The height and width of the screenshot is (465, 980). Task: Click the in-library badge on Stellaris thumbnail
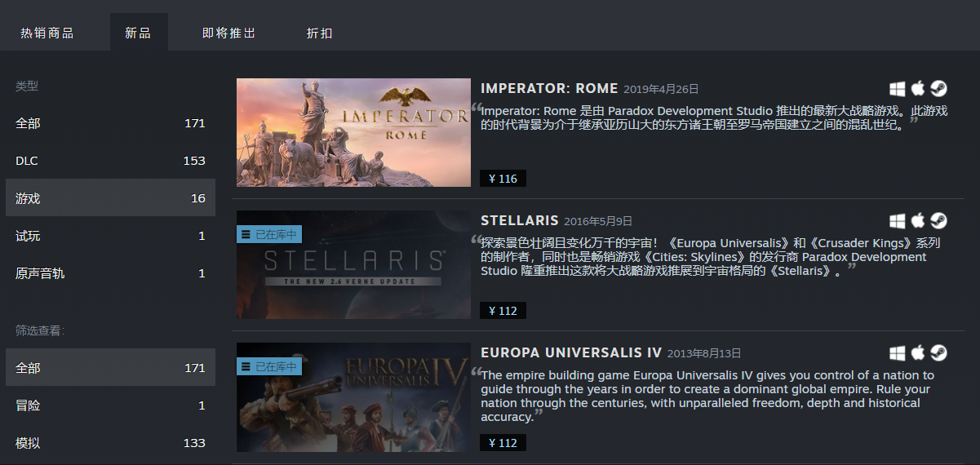(x=269, y=234)
